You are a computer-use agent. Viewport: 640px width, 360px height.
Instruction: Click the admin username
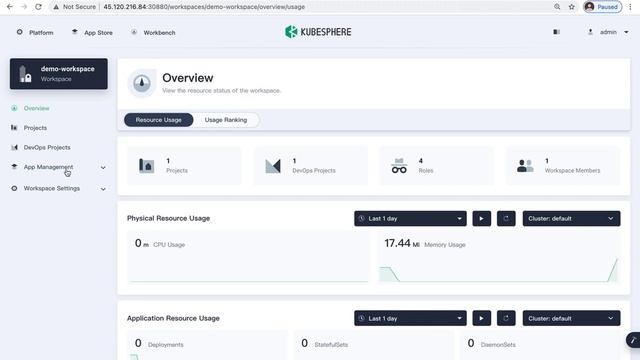tap(608, 32)
